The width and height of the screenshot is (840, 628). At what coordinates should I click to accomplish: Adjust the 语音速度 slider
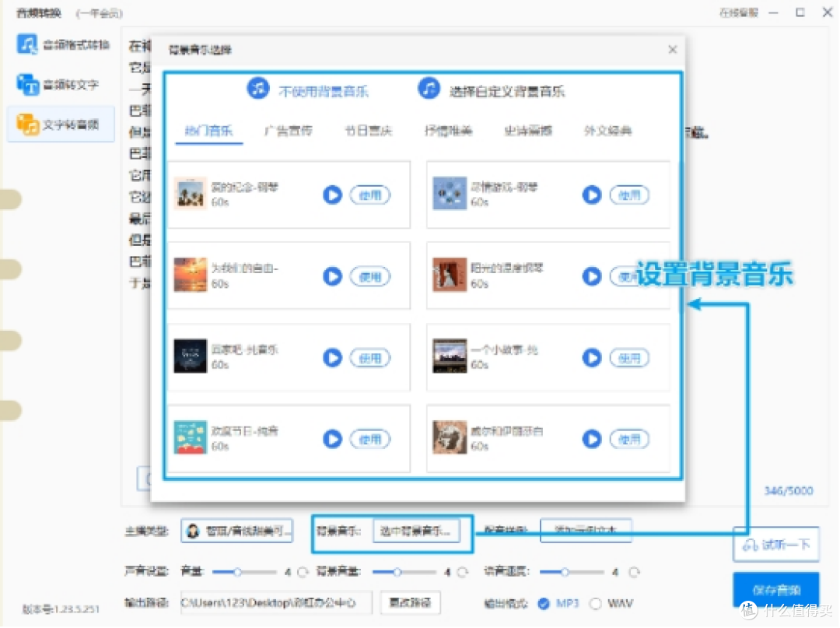(x=572, y=572)
